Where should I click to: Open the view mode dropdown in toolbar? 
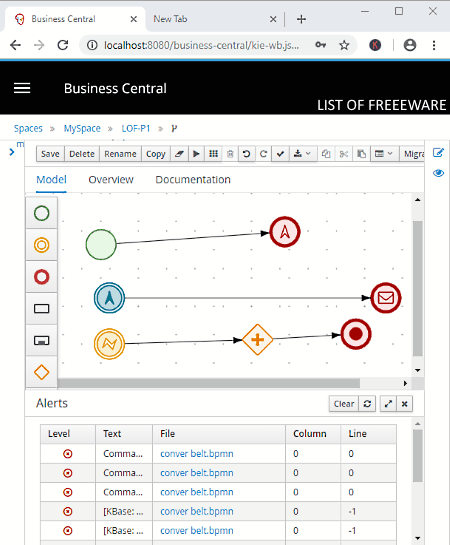(x=384, y=154)
